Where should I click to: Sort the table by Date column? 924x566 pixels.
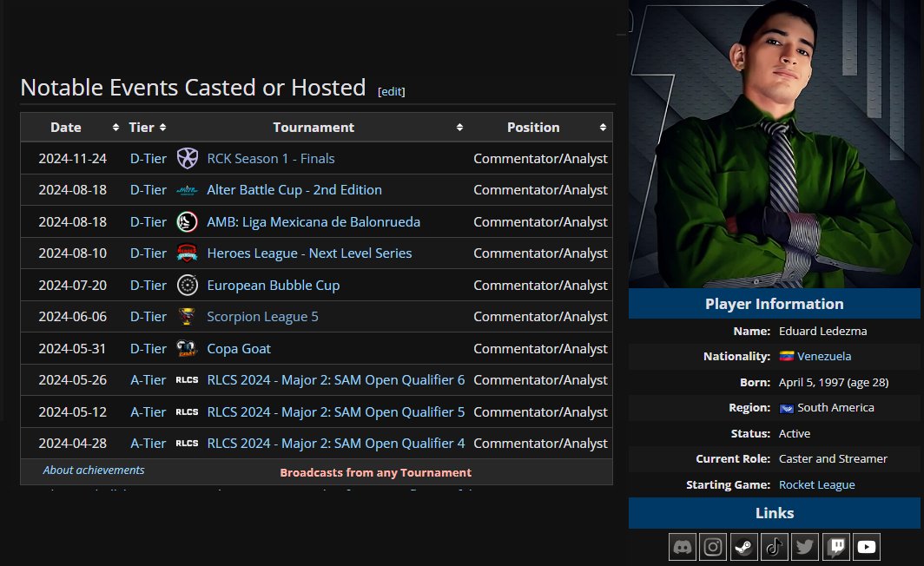coord(115,128)
